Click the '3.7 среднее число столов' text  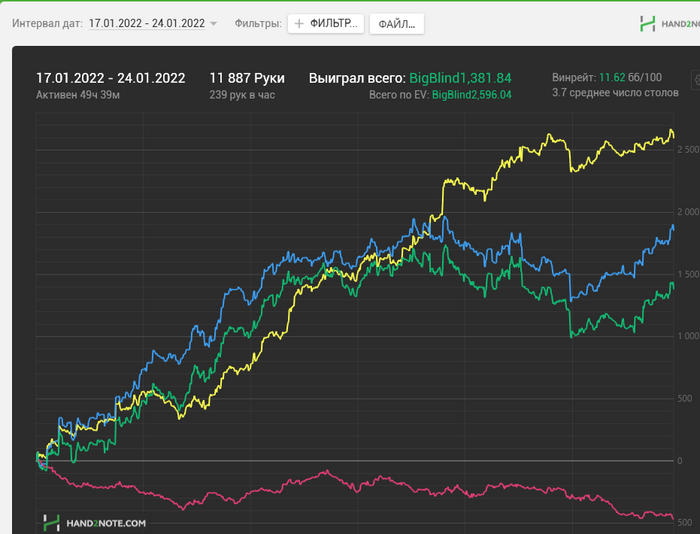coord(615,92)
